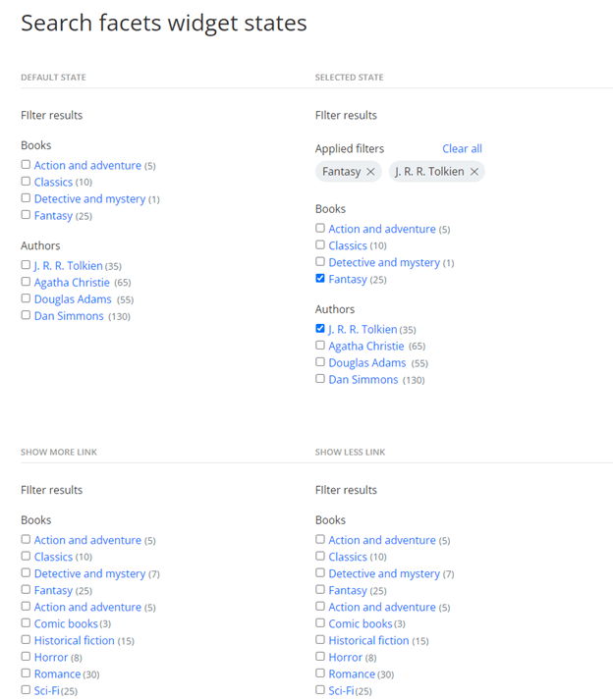613x700 pixels.
Task: Tick the Classics checkbox in default state
Action: (26, 182)
